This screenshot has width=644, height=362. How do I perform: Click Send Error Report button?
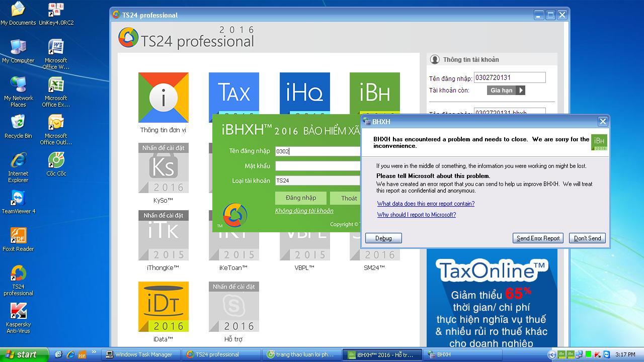[x=538, y=238]
